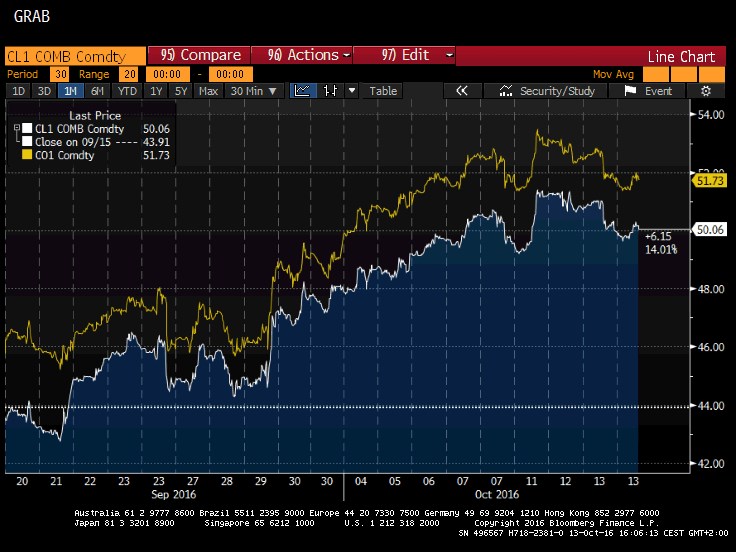Click the Max range button

coord(208,91)
